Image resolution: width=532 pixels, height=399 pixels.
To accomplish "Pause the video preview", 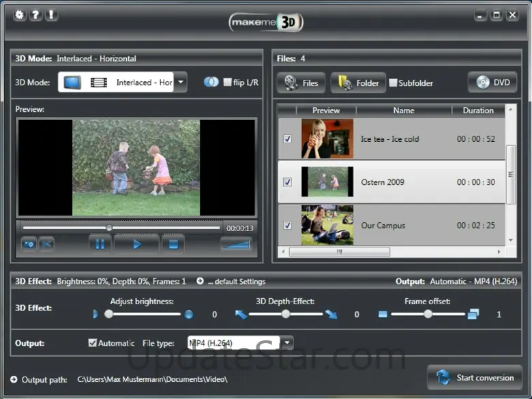I will [x=100, y=244].
